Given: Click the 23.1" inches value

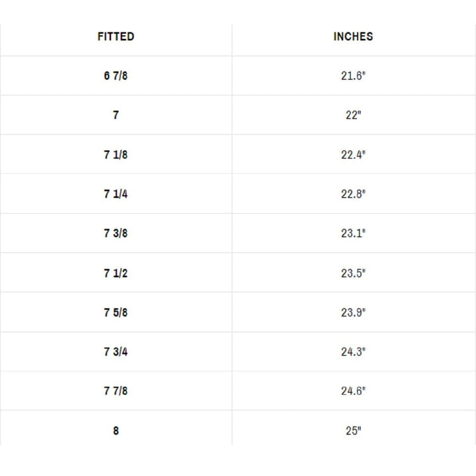Looking at the screenshot, I should point(353,233).
